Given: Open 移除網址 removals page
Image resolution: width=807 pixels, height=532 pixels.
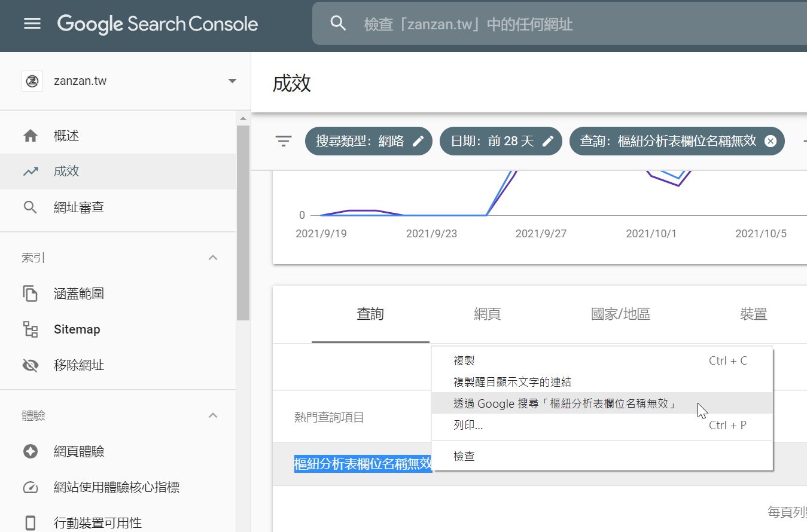Looking at the screenshot, I should click(x=118, y=365).
